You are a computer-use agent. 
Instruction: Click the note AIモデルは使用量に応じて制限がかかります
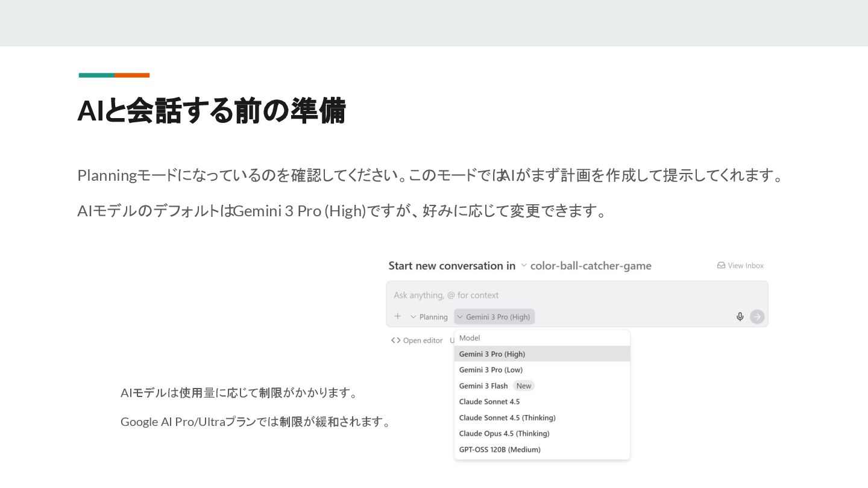click(240, 393)
